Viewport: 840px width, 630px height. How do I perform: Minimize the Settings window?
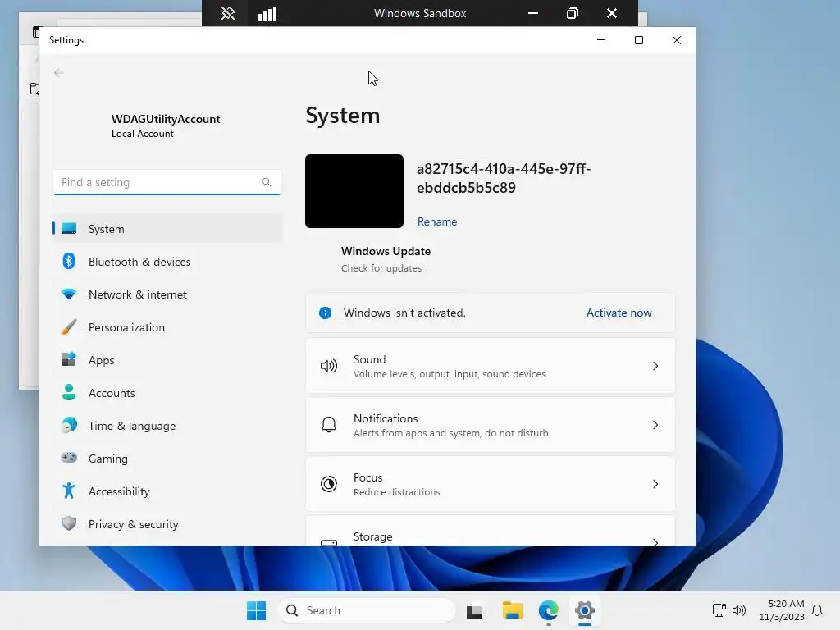coord(601,40)
